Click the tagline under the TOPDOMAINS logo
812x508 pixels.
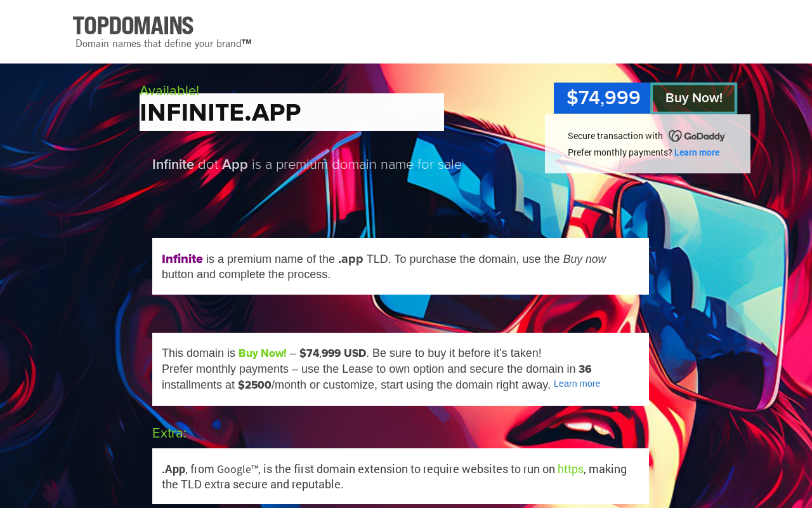163,44
